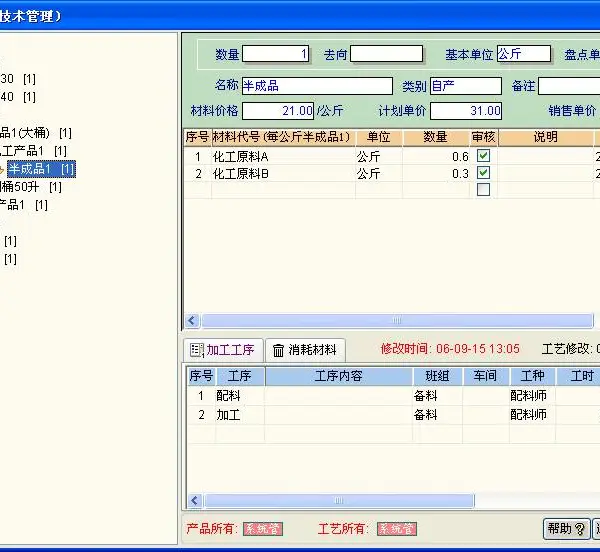Image resolution: width=600 pixels, height=552 pixels.
Task: Select the 半成品1 [1] tree node
Action: coord(41,169)
